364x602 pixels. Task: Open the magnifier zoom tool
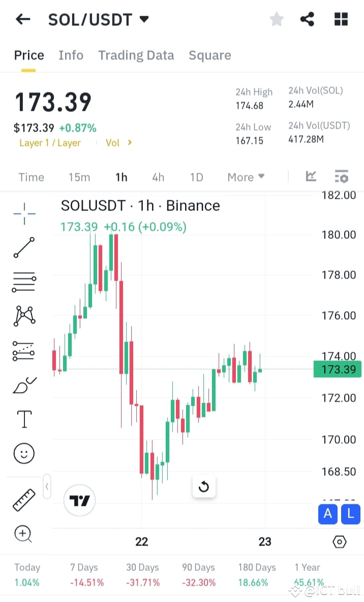tap(24, 534)
